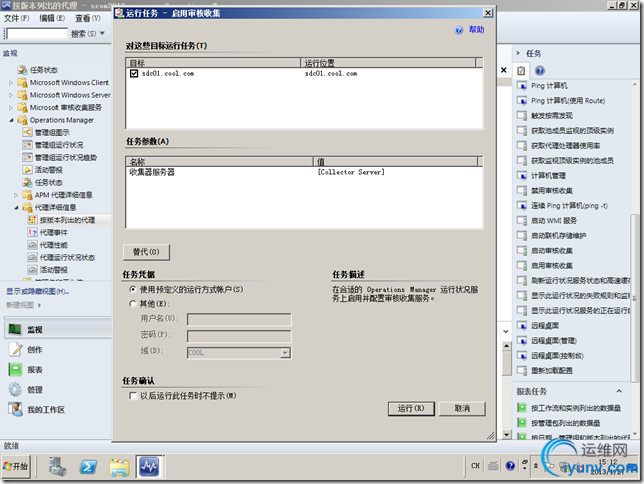
Task: Click the PowerShell icon on the taskbar
Action: 88,466
